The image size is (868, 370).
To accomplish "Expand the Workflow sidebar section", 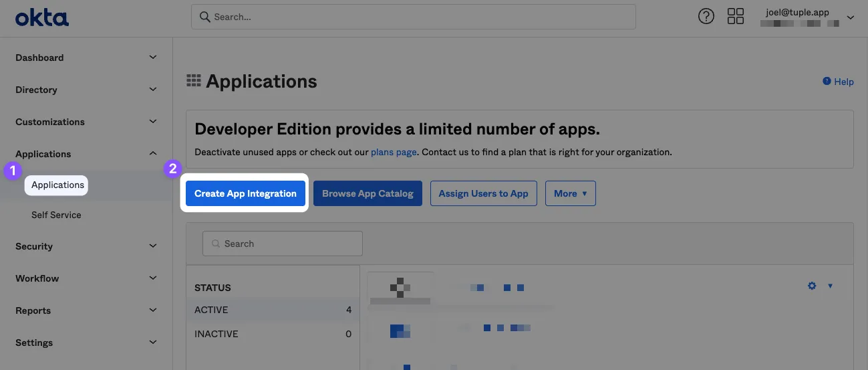I will coord(153,278).
